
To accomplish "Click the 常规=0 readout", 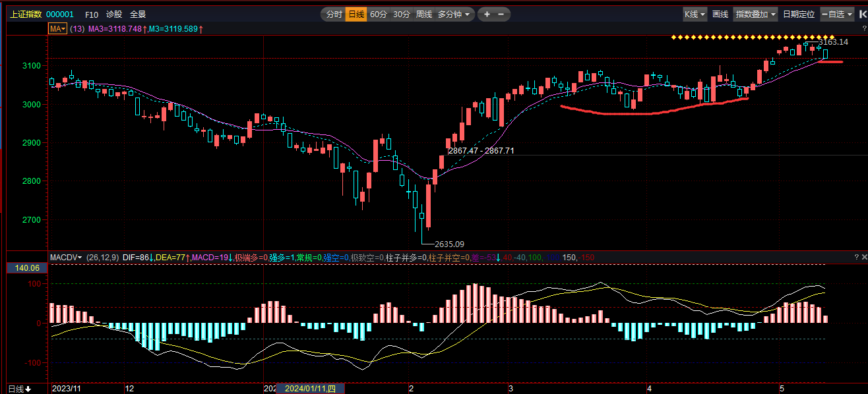I will pos(309,257).
